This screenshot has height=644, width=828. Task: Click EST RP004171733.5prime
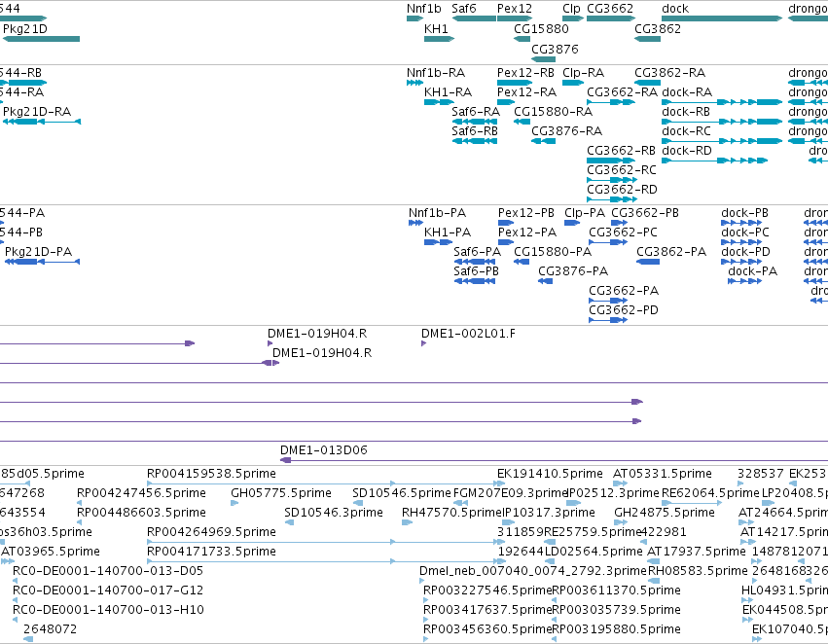[326, 561]
